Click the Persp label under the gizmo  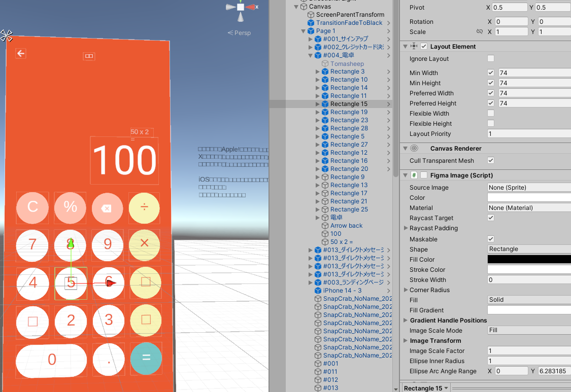coord(242,32)
